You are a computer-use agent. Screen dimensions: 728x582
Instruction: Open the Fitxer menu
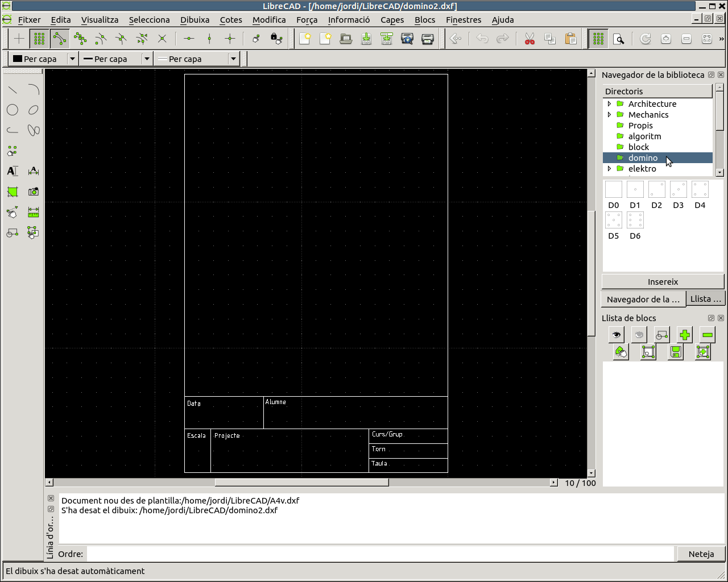[x=30, y=20]
